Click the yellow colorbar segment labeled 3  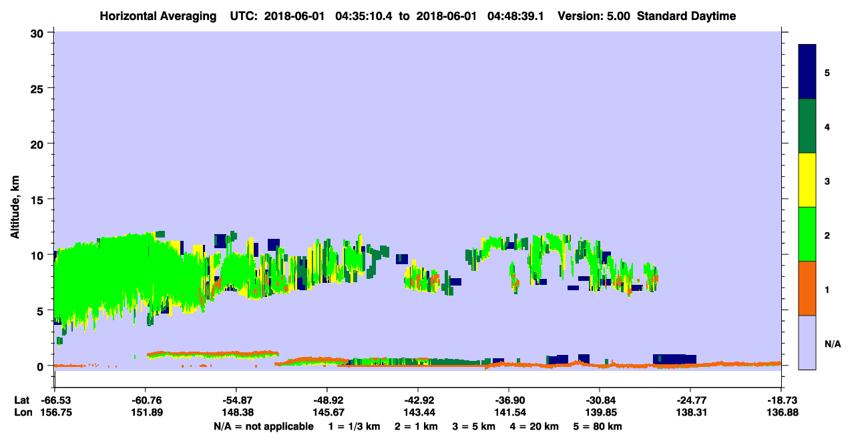click(807, 180)
